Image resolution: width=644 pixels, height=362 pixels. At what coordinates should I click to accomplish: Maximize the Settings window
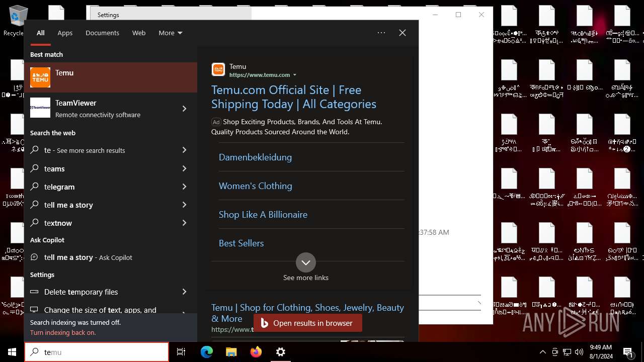[x=458, y=15]
